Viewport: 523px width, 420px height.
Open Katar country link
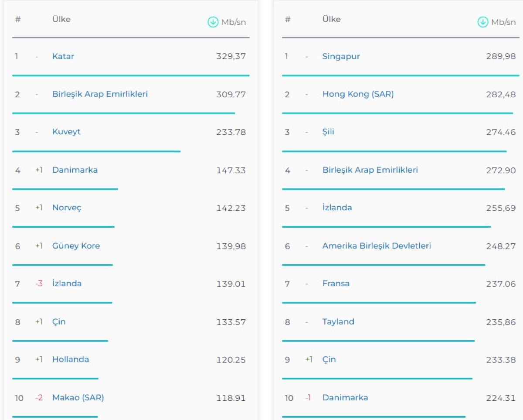click(x=63, y=56)
